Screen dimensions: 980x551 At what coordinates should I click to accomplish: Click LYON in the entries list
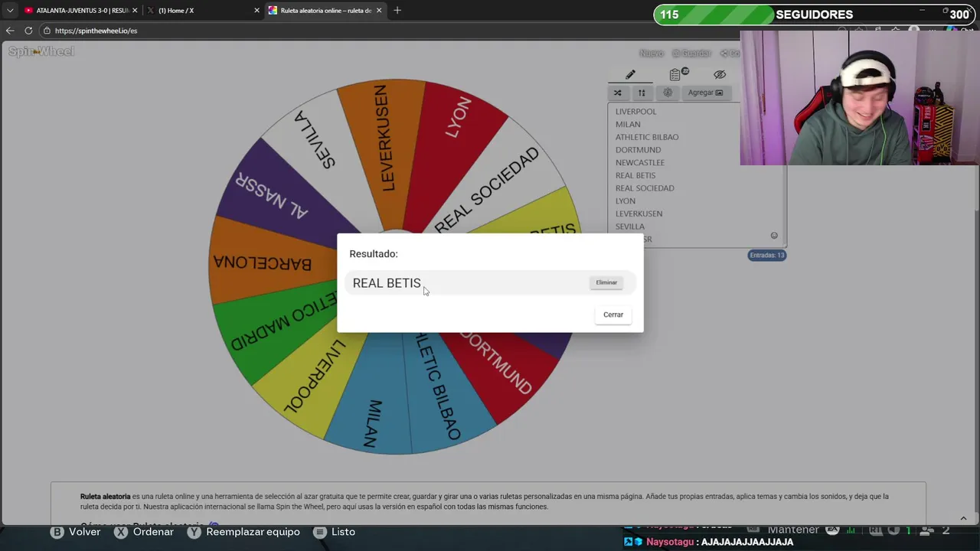coord(626,201)
